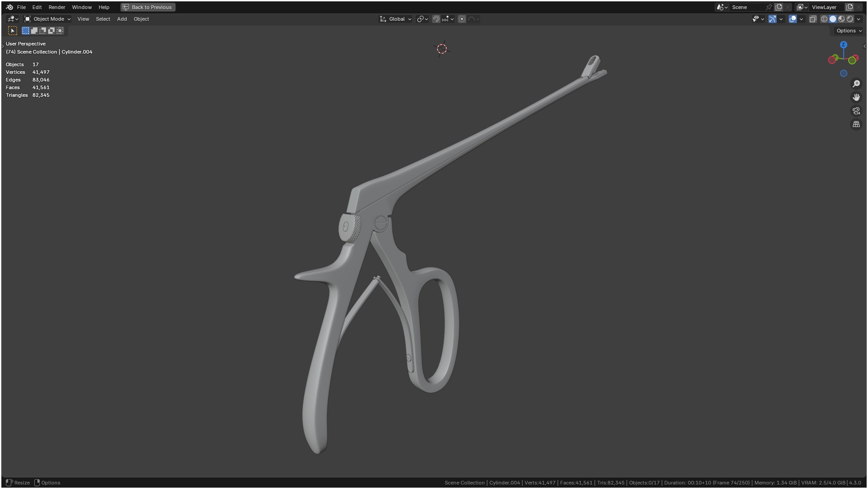The height and width of the screenshot is (489, 868).
Task: Open the viewport Select menu
Action: [x=103, y=19]
